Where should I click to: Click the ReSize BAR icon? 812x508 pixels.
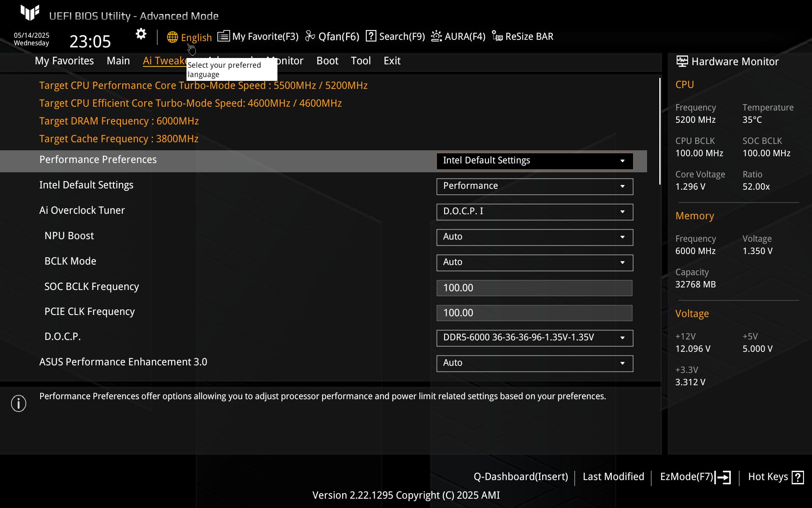point(497,36)
